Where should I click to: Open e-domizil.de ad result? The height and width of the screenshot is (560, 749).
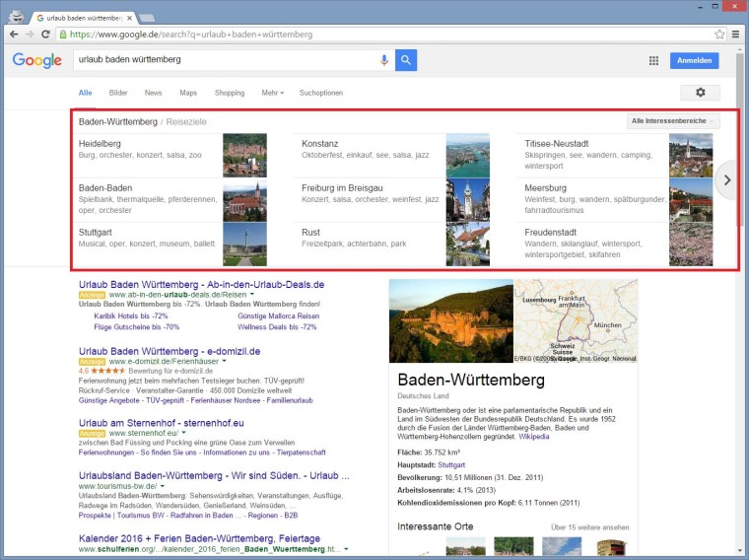click(x=170, y=351)
